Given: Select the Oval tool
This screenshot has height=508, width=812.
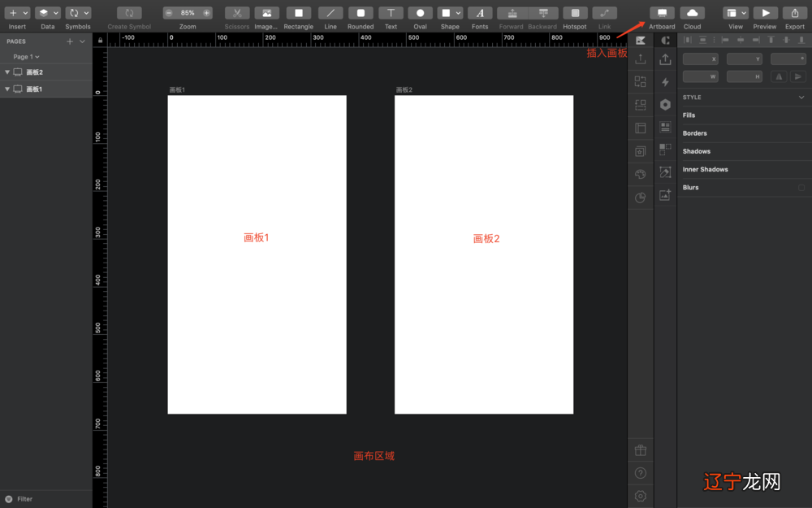Looking at the screenshot, I should (420, 13).
